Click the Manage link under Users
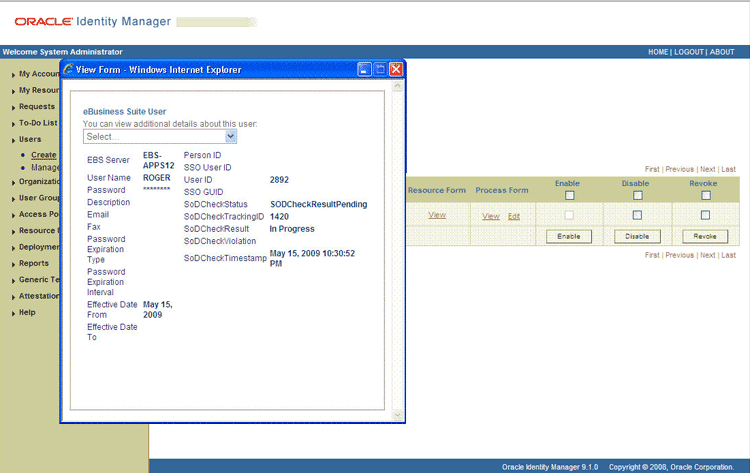 coord(45,167)
